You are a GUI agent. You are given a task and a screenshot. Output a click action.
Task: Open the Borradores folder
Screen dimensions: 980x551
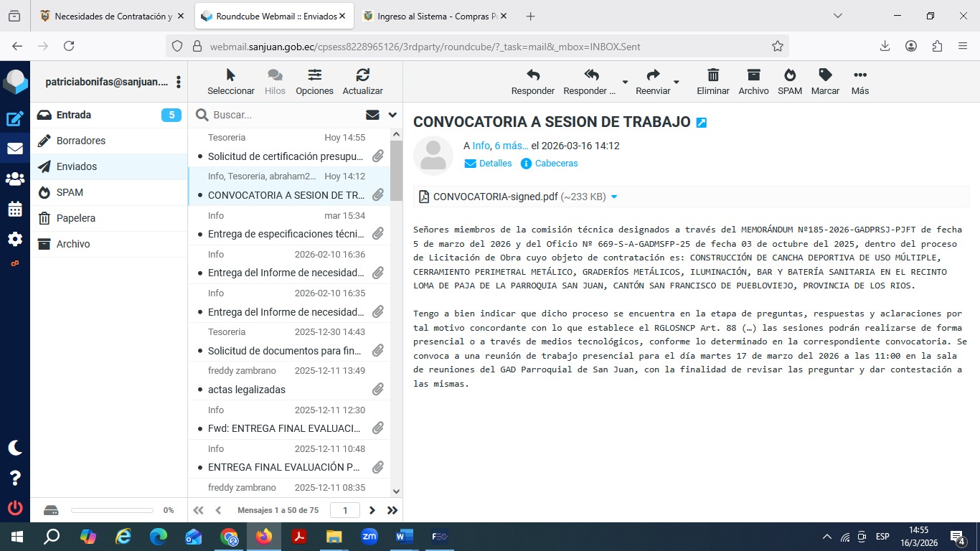coord(81,141)
